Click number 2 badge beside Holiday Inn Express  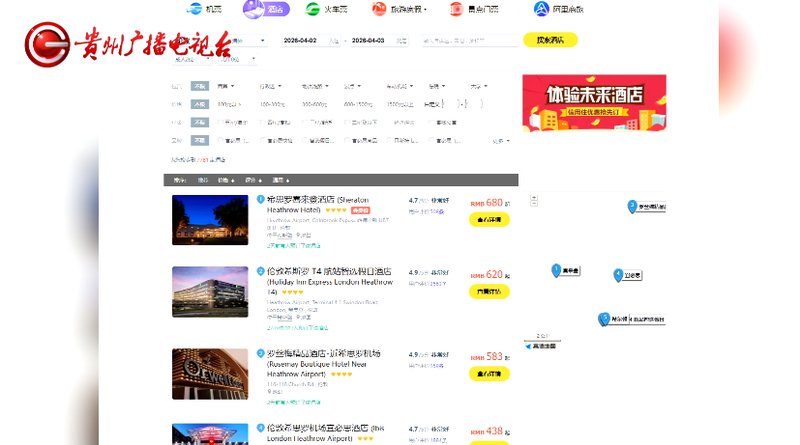[x=260, y=271]
